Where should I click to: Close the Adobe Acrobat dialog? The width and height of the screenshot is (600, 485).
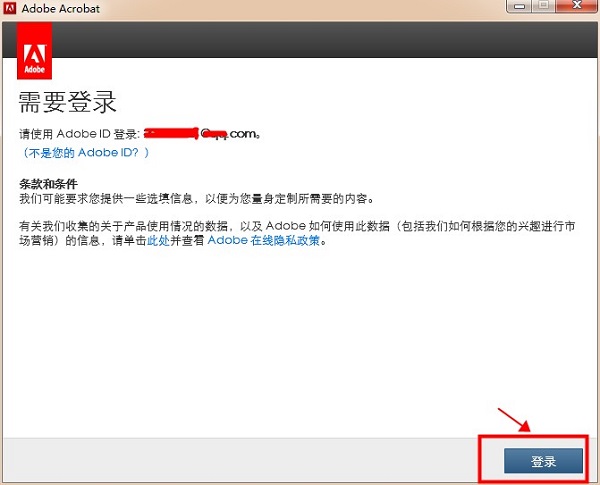[x=577, y=6]
